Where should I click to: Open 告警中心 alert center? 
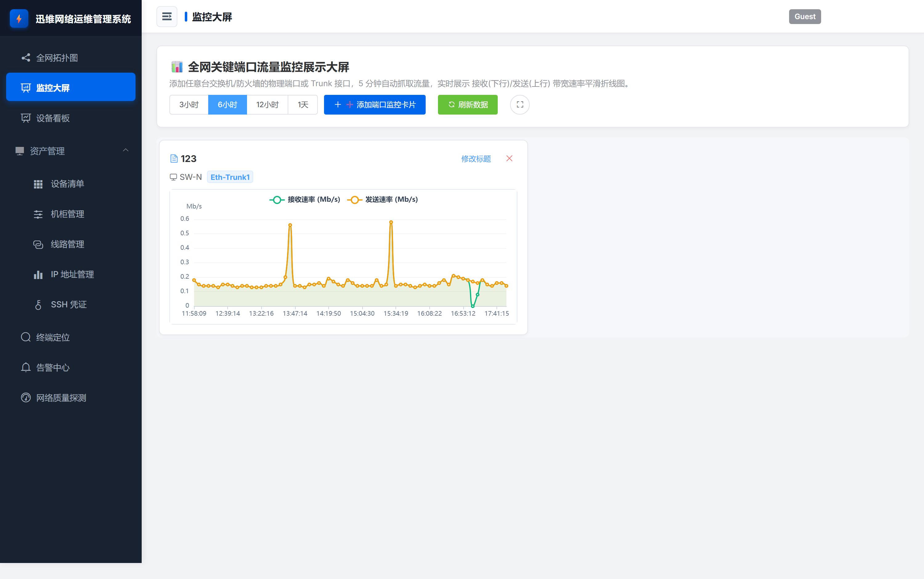pos(71,368)
